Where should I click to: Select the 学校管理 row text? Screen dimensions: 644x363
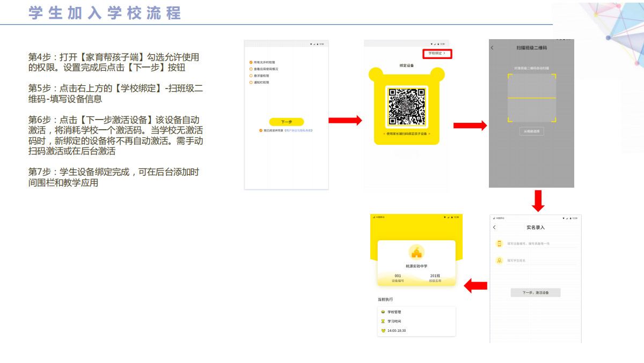[x=394, y=312]
